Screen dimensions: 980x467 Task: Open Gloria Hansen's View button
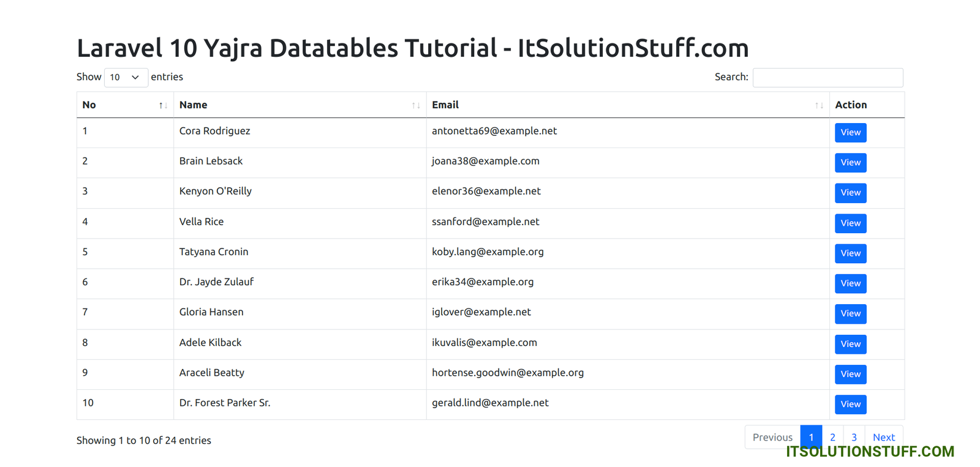[x=850, y=314]
